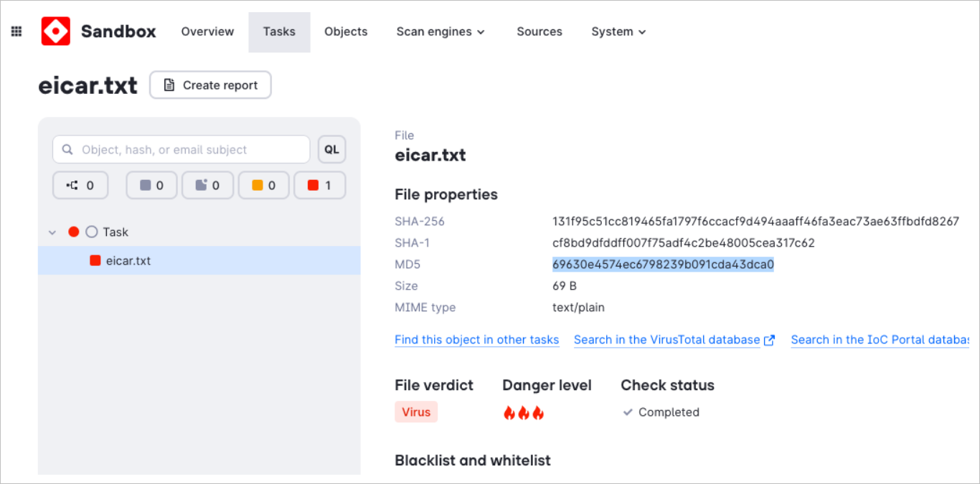The height and width of the screenshot is (484, 980).
Task: Toggle the gray square filter button
Action: (x=151, y=185)
